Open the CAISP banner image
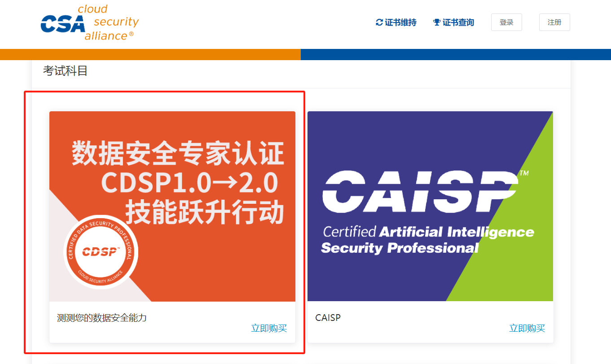Viewport: 611px width, 364px height. tap(430, 206)
